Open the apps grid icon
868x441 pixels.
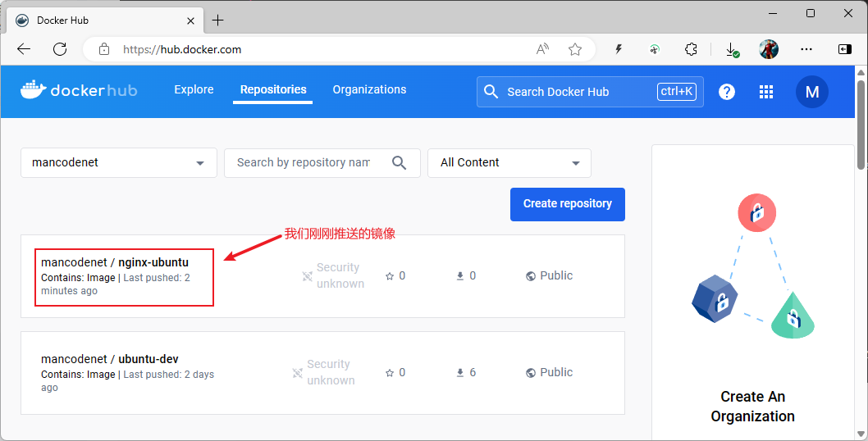(x=766, y=92)
